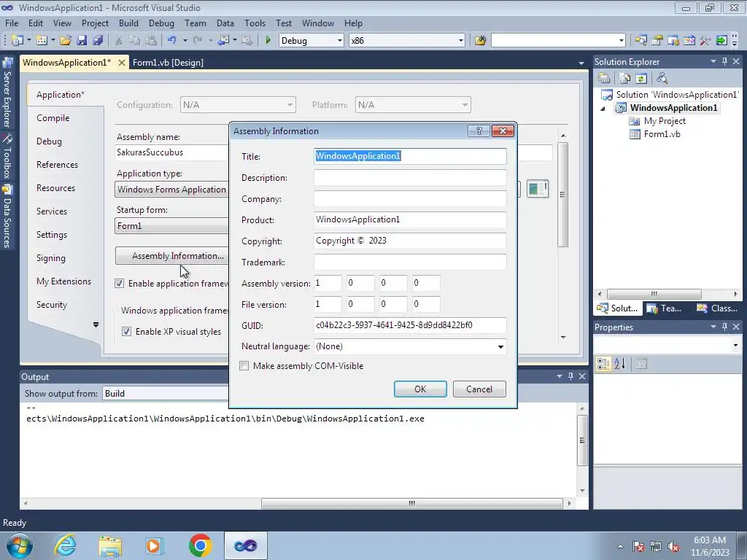The height and width of the screenshot is (560, 747).
Task: Toggle Make assembly COM-Visible checkbox
Action: click(244, 366)
